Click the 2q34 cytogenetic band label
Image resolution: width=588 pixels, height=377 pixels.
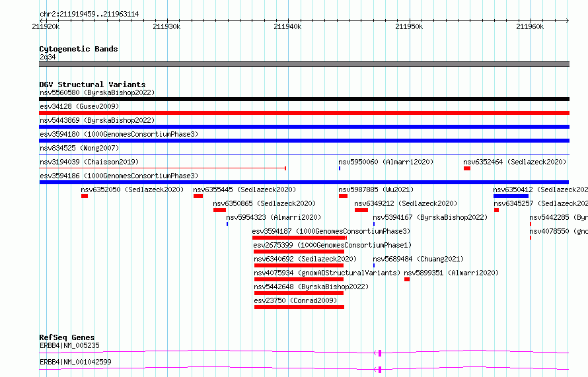tap(48, 57)
